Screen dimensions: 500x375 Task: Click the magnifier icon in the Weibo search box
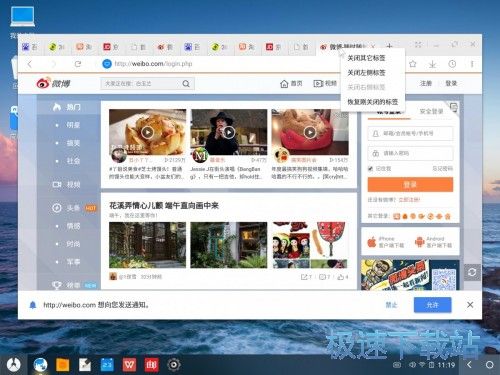point(186,84)
